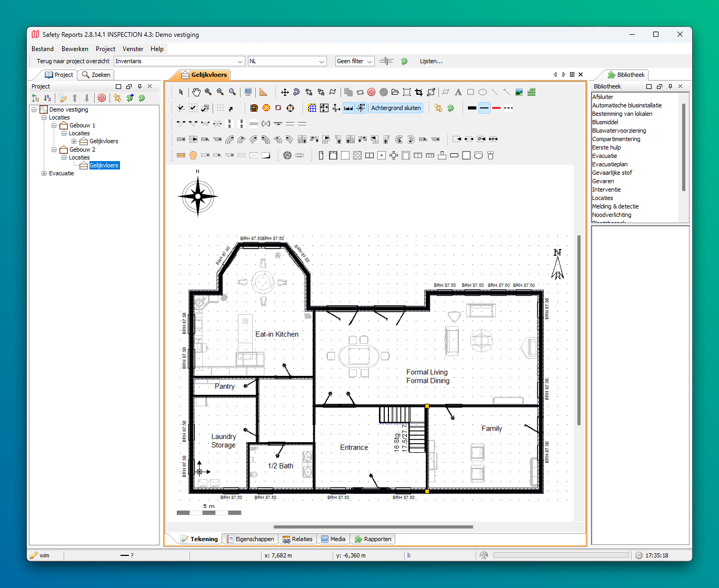Toggle the north arrow compass button
The image size is (719, 588).
(361, 108)
